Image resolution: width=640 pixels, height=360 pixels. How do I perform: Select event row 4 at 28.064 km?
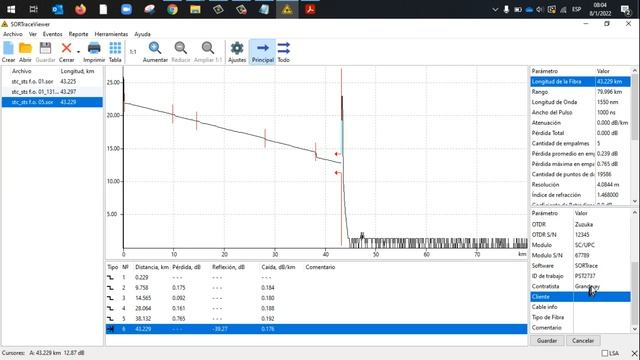click(x=316, y=308)
